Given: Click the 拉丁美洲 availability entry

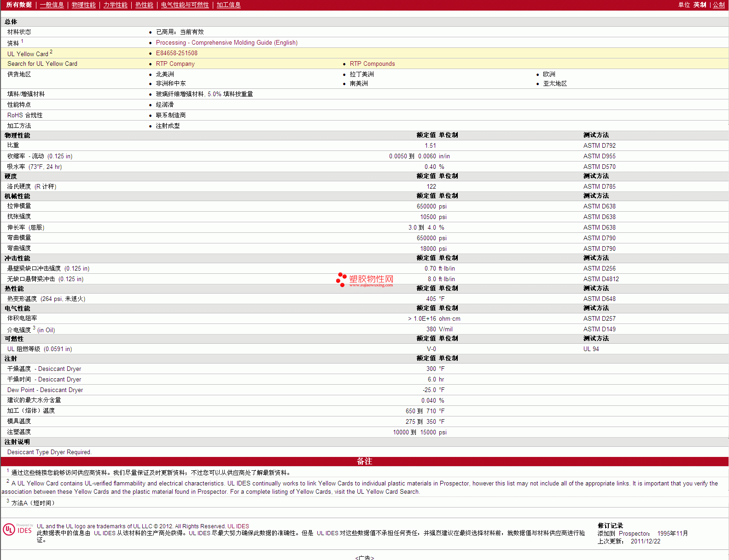Looking at the screenshot, I should (362, 74).
